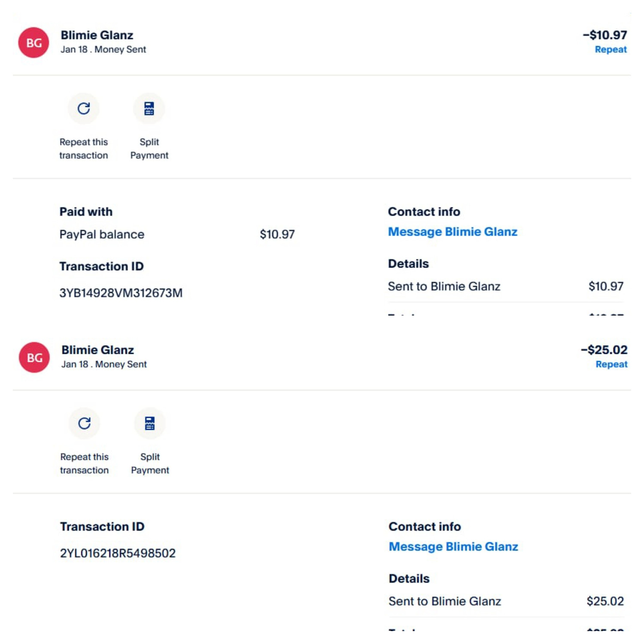Screen dimensions: 644x644
Task: Select transaction ID 2YL016218R5498502
Action: 118,553
